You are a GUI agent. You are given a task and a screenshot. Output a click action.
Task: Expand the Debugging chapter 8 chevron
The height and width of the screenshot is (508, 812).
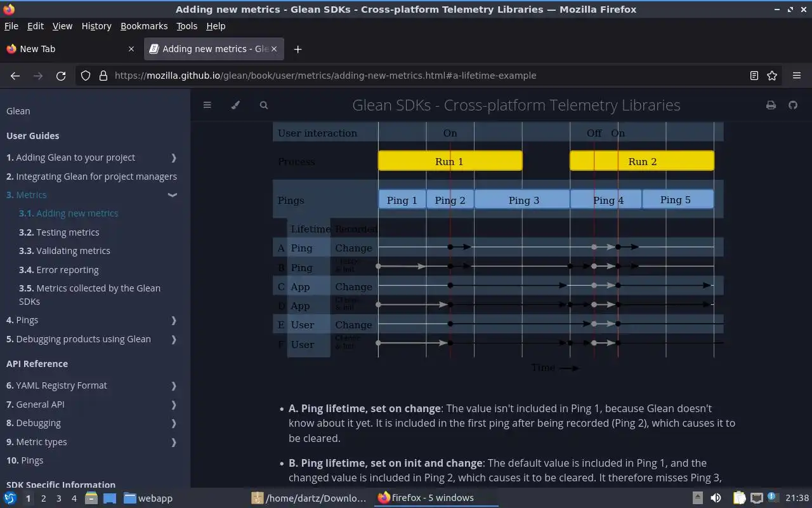pyautogui.click(x=174, y=423)
